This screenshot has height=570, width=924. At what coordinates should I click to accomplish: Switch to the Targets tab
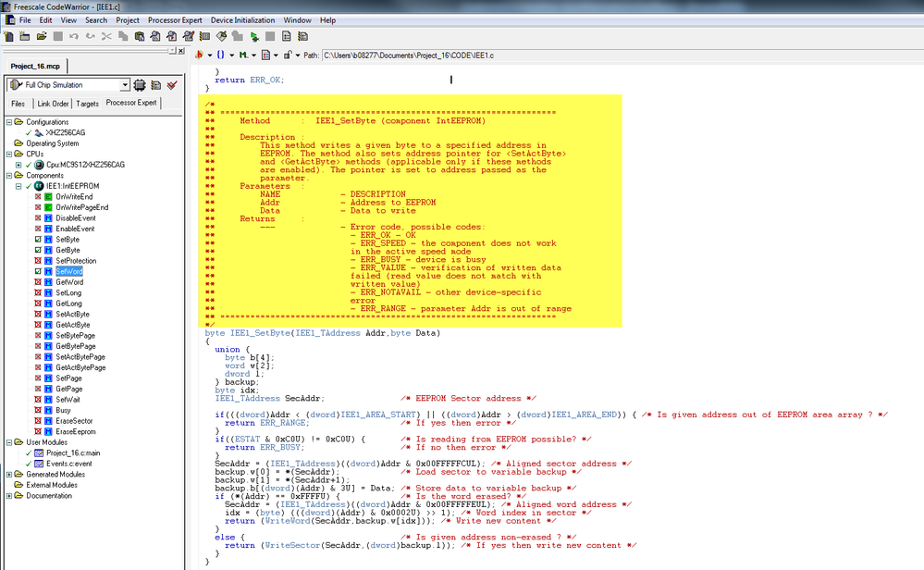tap(87, 104)
